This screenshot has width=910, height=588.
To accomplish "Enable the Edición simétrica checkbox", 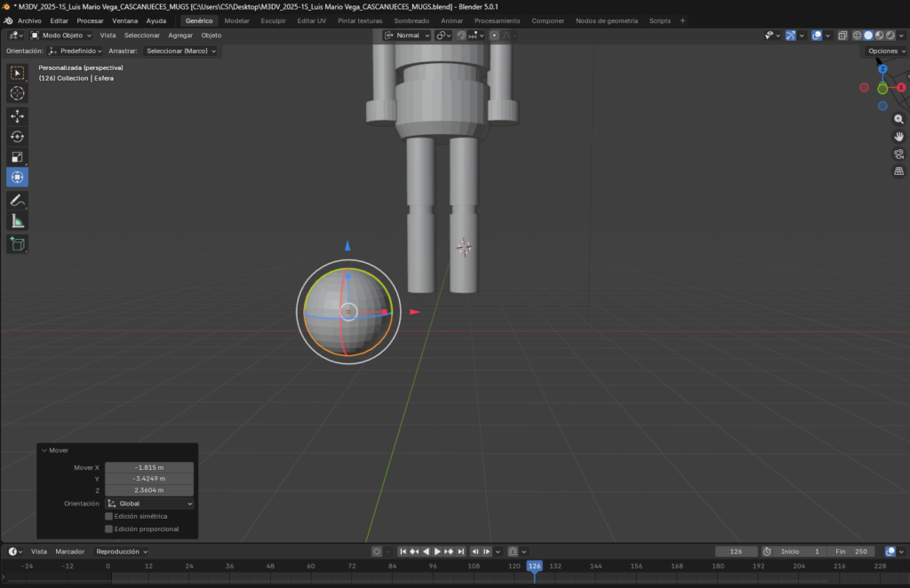I will [109, 516].
